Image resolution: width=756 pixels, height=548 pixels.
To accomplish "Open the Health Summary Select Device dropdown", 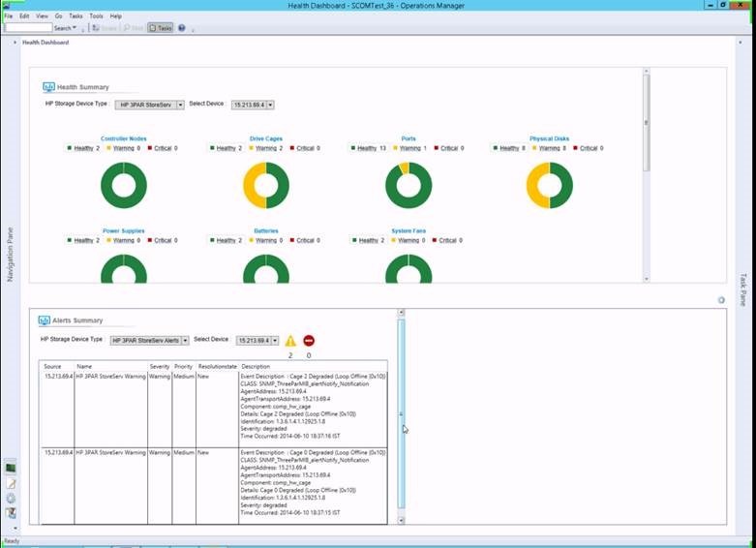I will click(x=270, y=105).
